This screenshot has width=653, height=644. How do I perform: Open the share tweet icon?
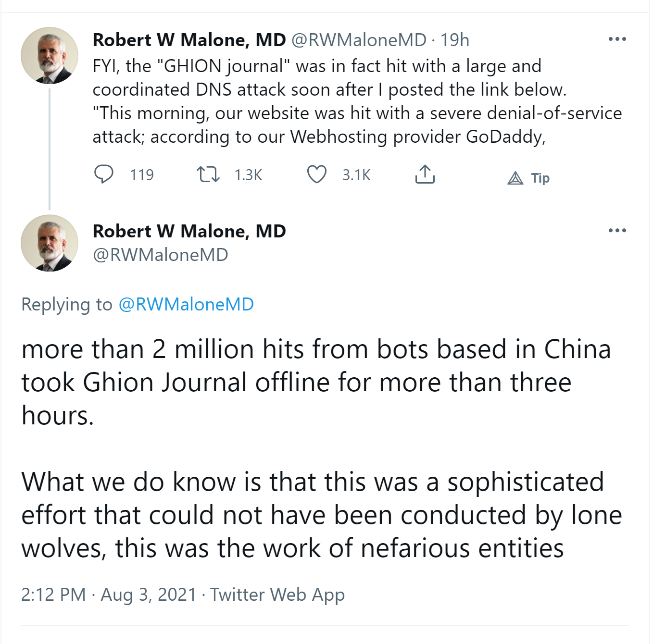click(425, 174)
